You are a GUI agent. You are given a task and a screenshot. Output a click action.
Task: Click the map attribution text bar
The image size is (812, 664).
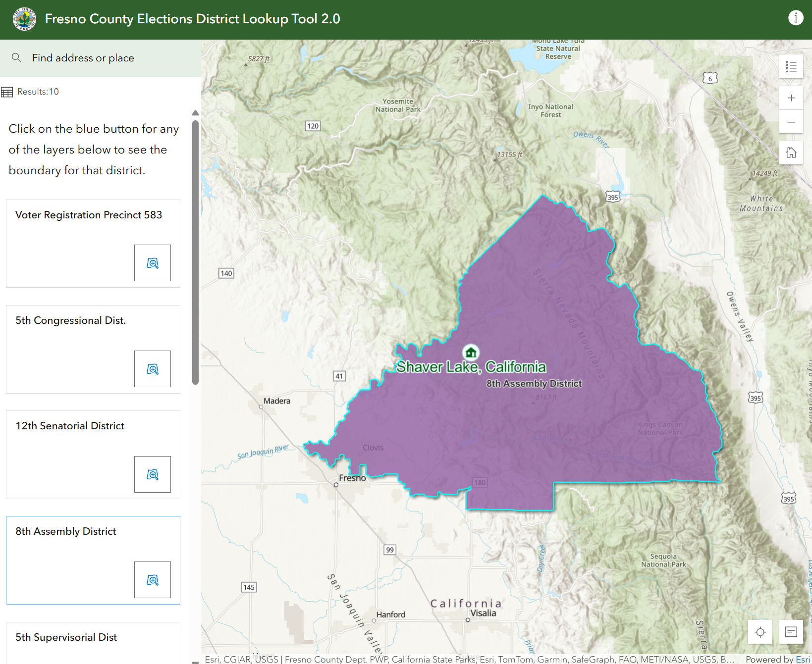470,659
